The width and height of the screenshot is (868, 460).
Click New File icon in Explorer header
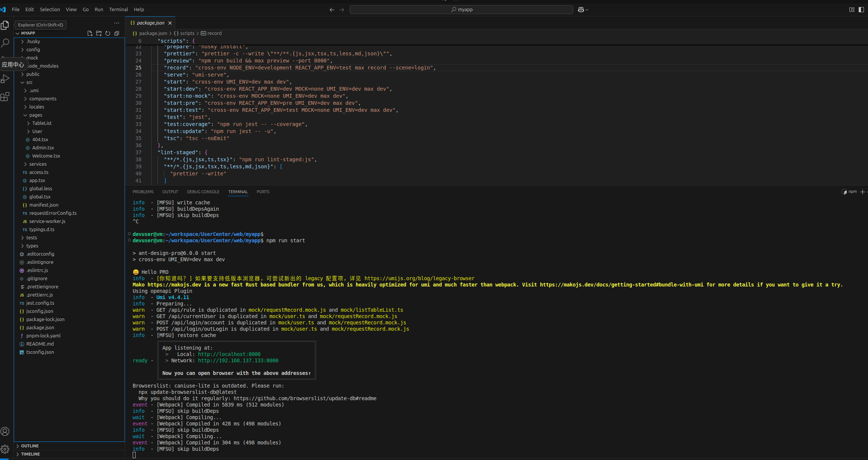click(x=90, y=33)
